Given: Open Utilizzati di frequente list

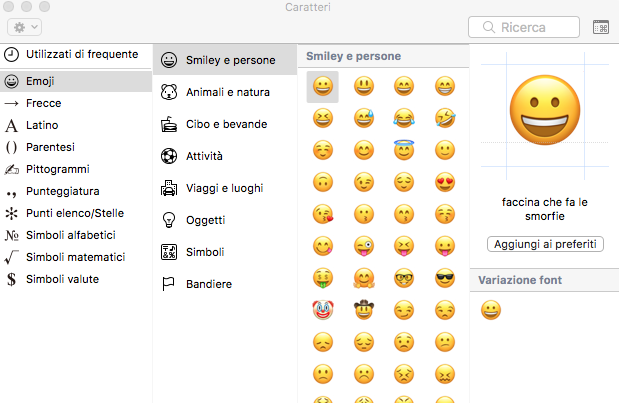Looking at the screenshot, I should click(x=76, y=54).
